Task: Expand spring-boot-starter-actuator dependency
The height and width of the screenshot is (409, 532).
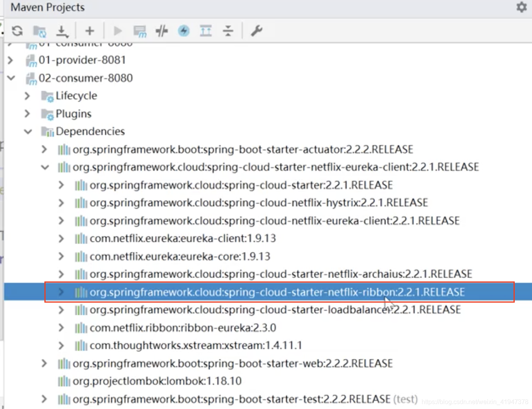Action: pyautogui.click(x=44, y=149)
